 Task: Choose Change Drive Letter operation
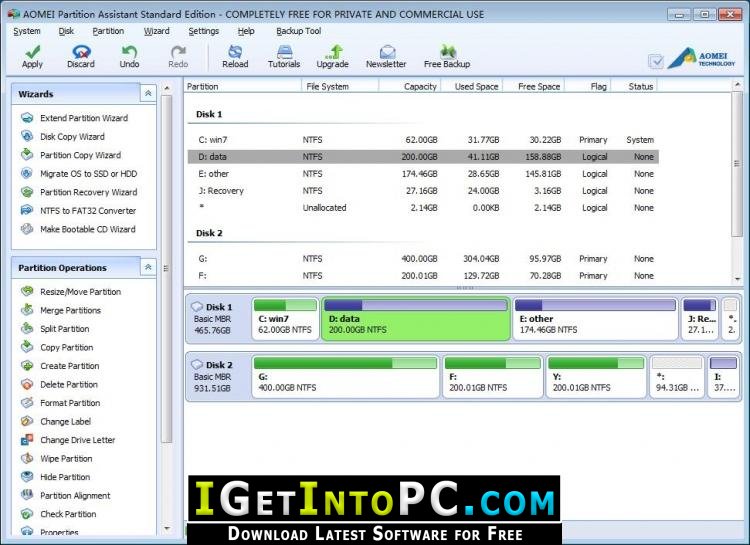click(x=68, y=440)
